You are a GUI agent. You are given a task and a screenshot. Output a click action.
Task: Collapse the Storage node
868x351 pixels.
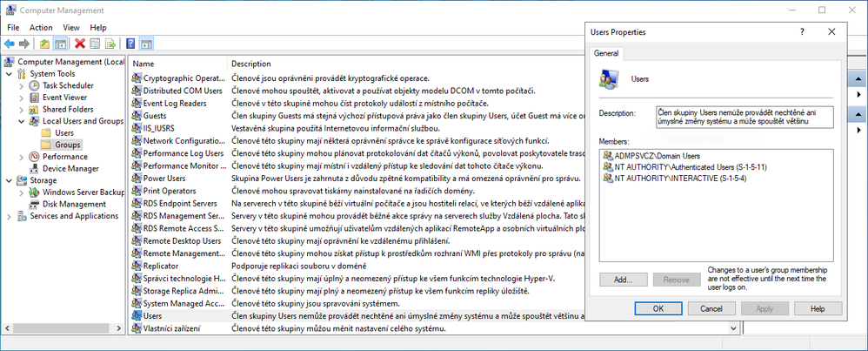coord(9,180)
